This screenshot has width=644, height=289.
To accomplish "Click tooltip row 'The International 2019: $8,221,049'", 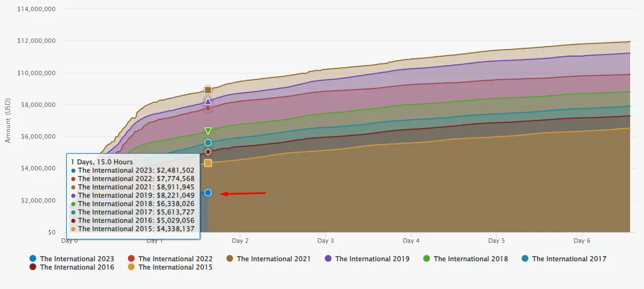I will [x=133, y=195].
